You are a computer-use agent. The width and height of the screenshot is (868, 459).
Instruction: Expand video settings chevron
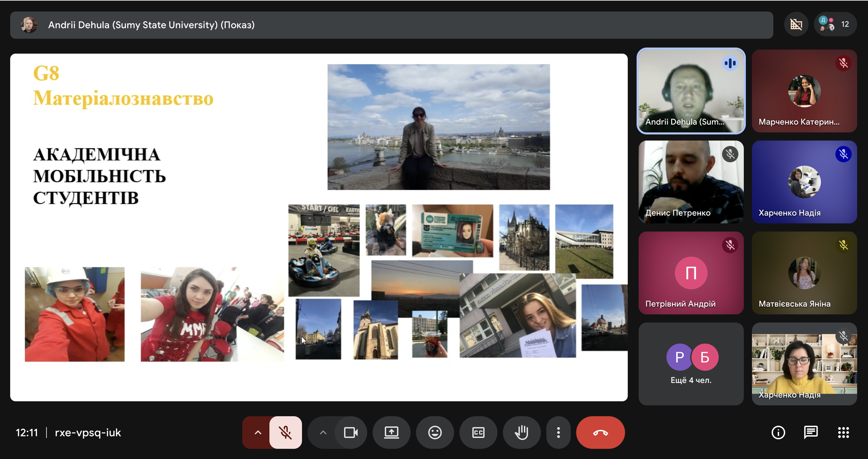click(x=323, y=432)
